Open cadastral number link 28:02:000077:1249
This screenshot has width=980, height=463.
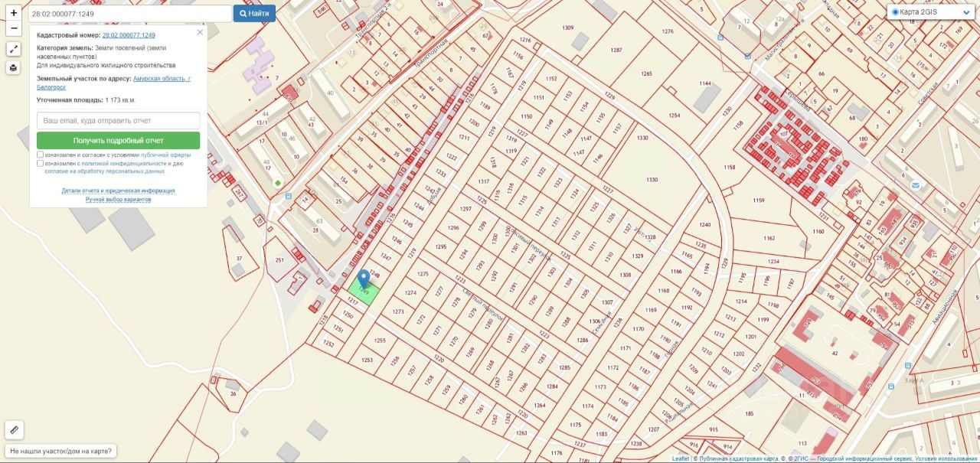(129, 35)
